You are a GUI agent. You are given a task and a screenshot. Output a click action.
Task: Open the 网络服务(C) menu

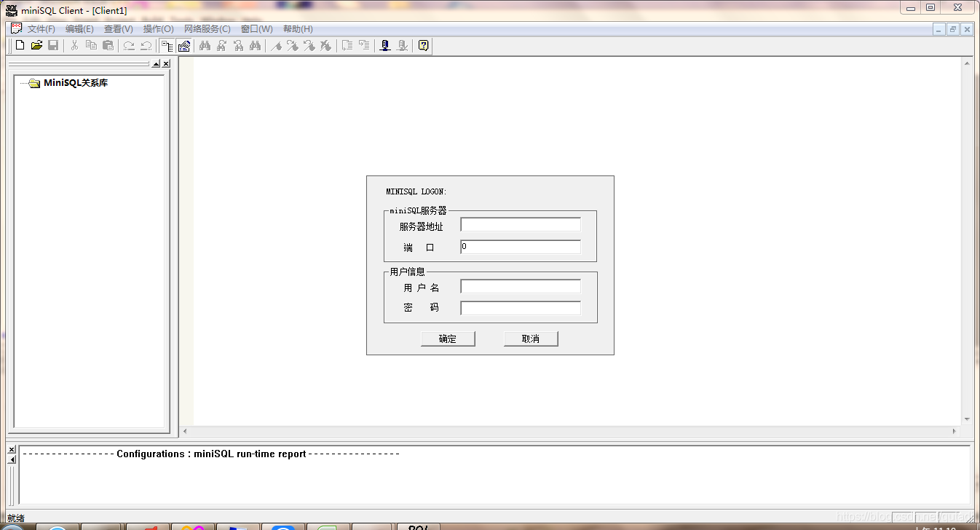click(208, 29)
